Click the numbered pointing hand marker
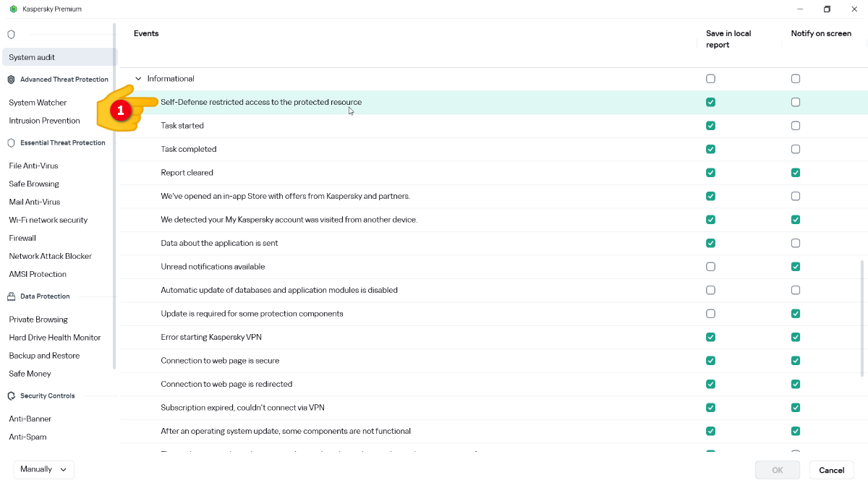 [122, 109]
